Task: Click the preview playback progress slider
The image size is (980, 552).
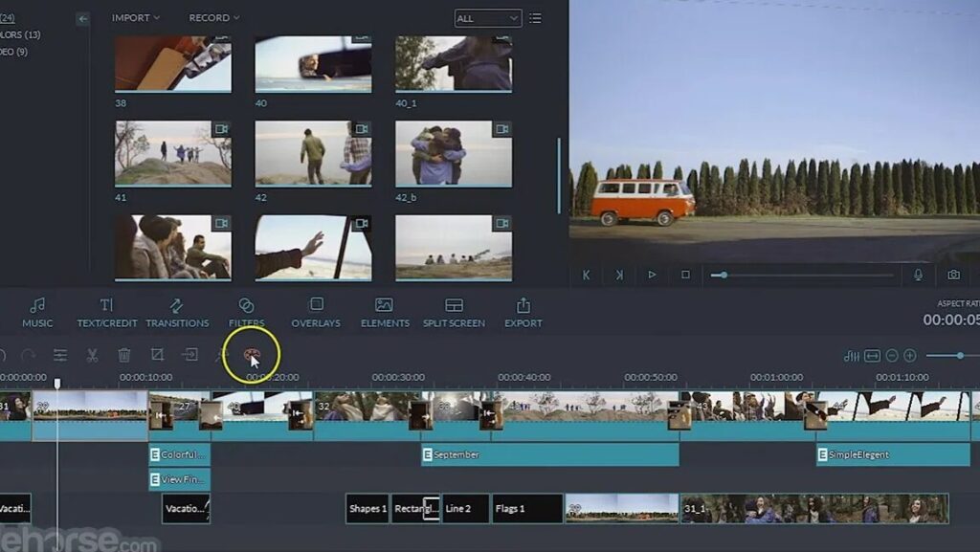Action: point(804,275)
